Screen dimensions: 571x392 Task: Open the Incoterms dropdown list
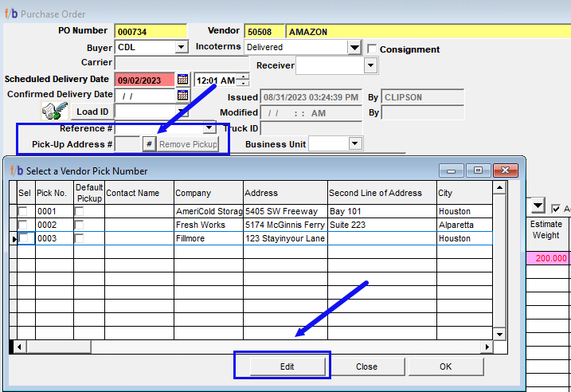point(355,48)
